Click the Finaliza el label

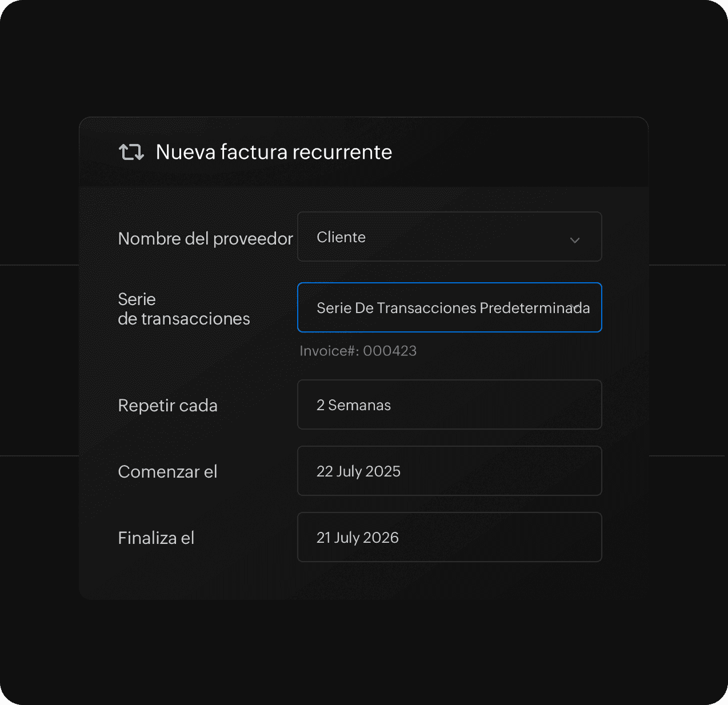(156, 538)
